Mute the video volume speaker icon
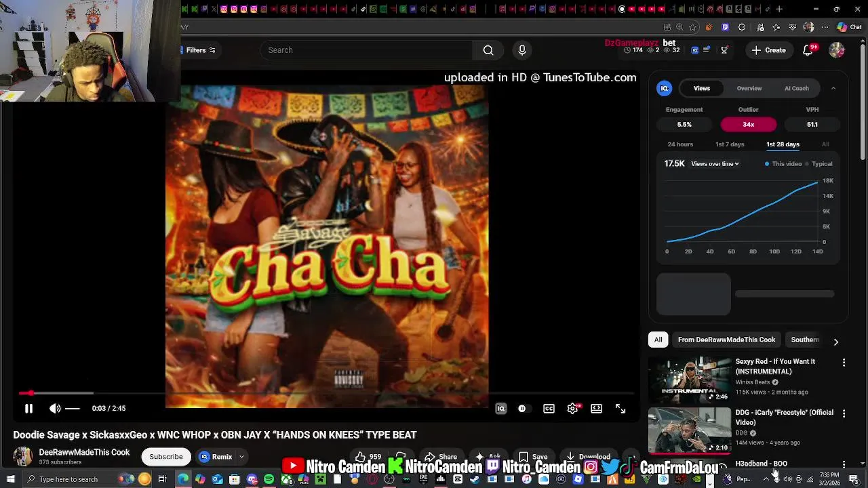Image resolution: width=868 pixels, height=488 pixels. click(x=55, y=409)
